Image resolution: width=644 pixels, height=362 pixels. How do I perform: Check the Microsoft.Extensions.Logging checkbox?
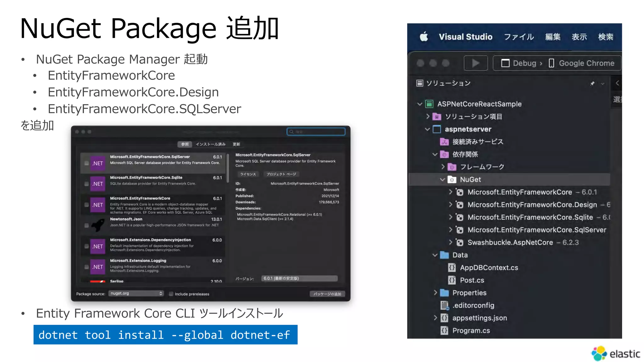click(x=86, y=267)
